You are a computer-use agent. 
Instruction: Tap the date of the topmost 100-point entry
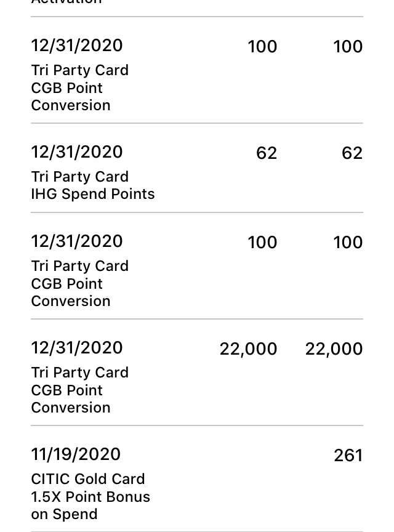[77, 45]
